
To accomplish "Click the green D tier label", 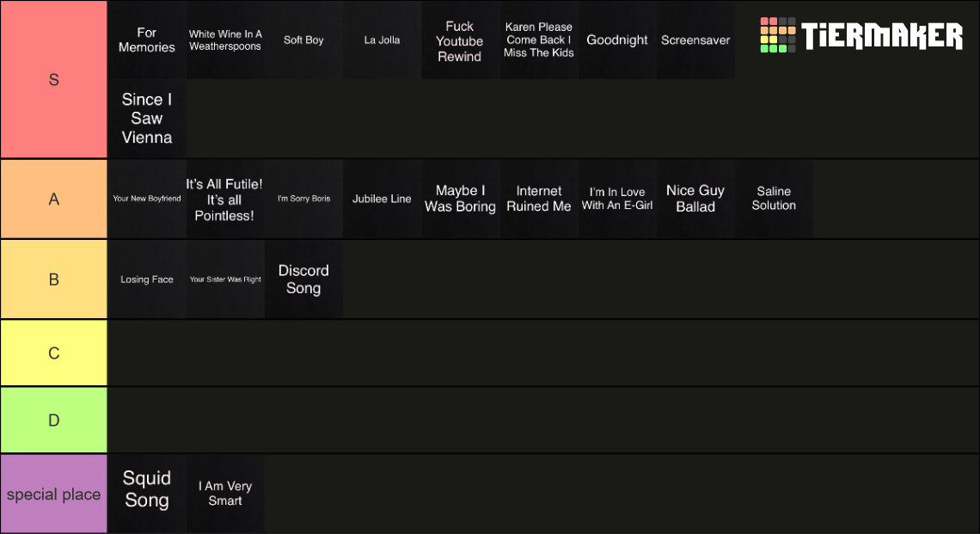I will pyautogui.click(x=54, y=420).
